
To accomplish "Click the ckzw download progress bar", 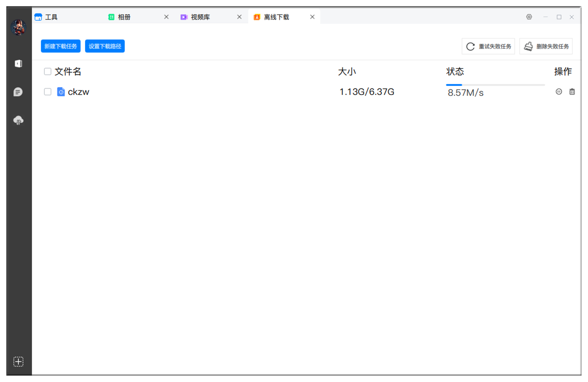I will point(495,85).
